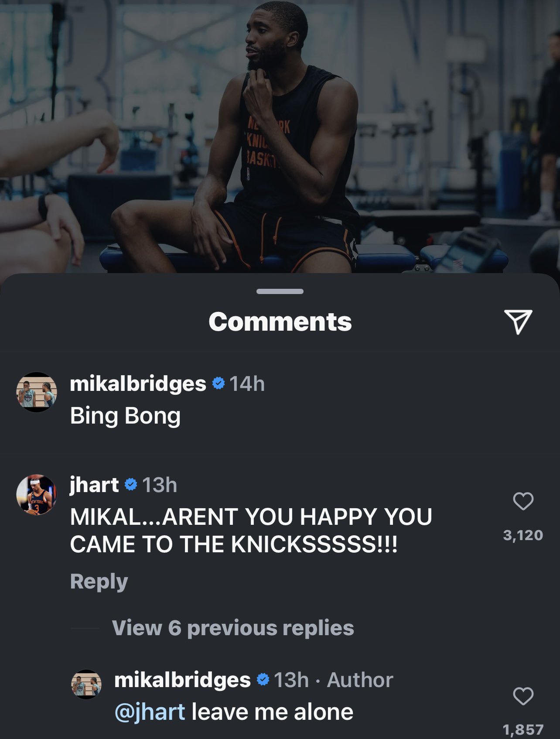Click the Comments header title
Screen dimensions: 560x739
pos(280,322)
